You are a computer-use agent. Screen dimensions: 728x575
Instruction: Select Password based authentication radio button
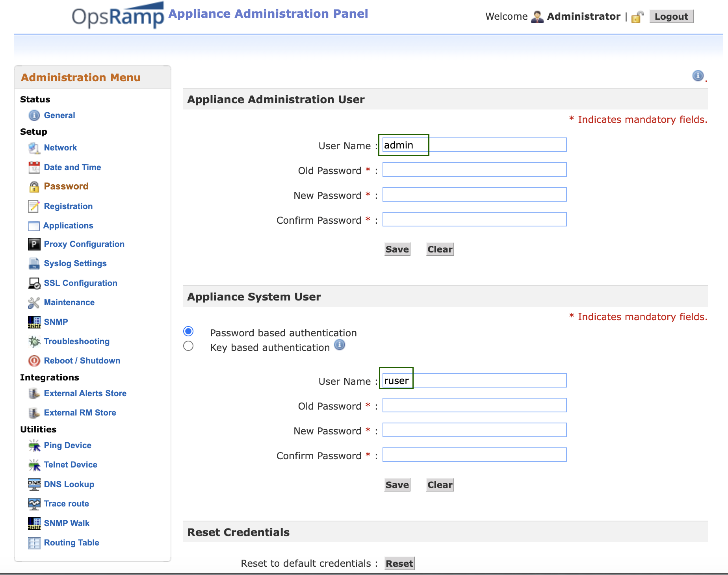click(x=188, y=331)
